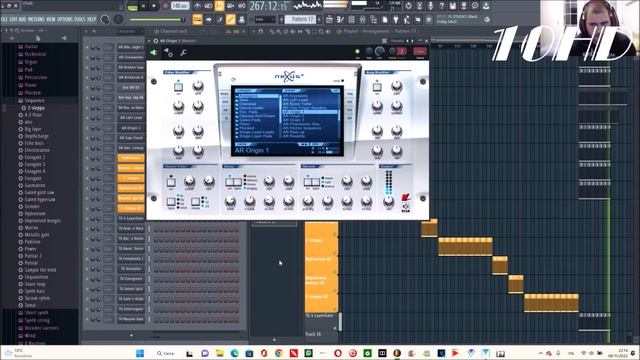Open the plugin window menu arrow beside the AR Origin 1 title
Screen dimensions: 640x360
pos(149,41)
